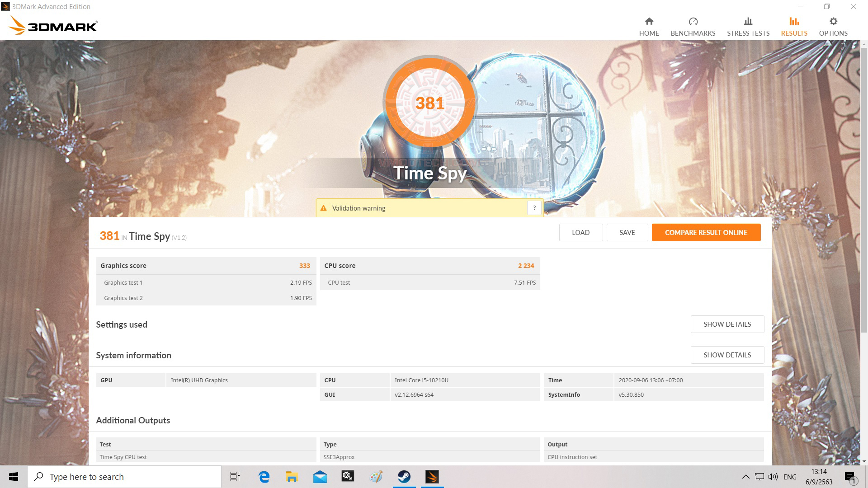
Task: Show details for System information
Action: click(x=727, y=355)
